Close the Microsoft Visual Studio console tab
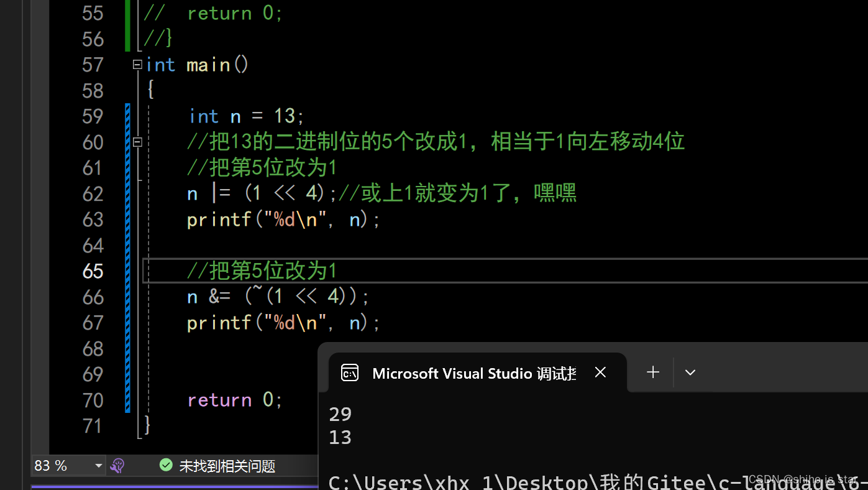The image size is (868, 490). pyautogui.click(x=600, y=372)
